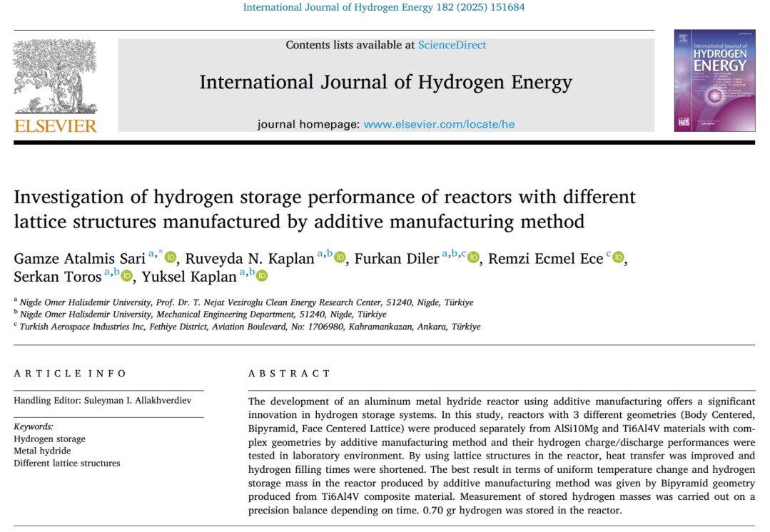Viewport: 770px width, 532px height.
Task: Click the article title text
Action: [325, 208]
